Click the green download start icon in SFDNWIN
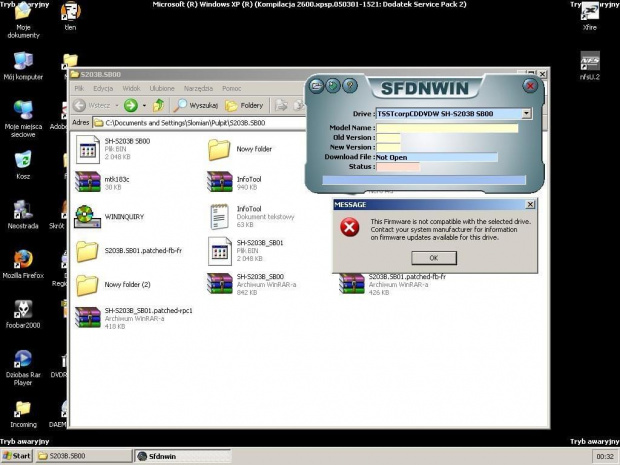 coord(333,86)
